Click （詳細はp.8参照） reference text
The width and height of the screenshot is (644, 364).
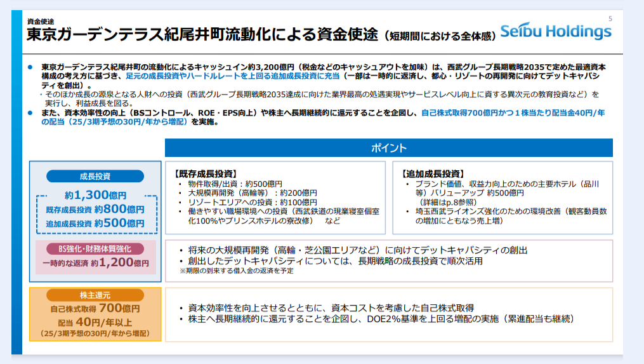click(x=447, y=202)
